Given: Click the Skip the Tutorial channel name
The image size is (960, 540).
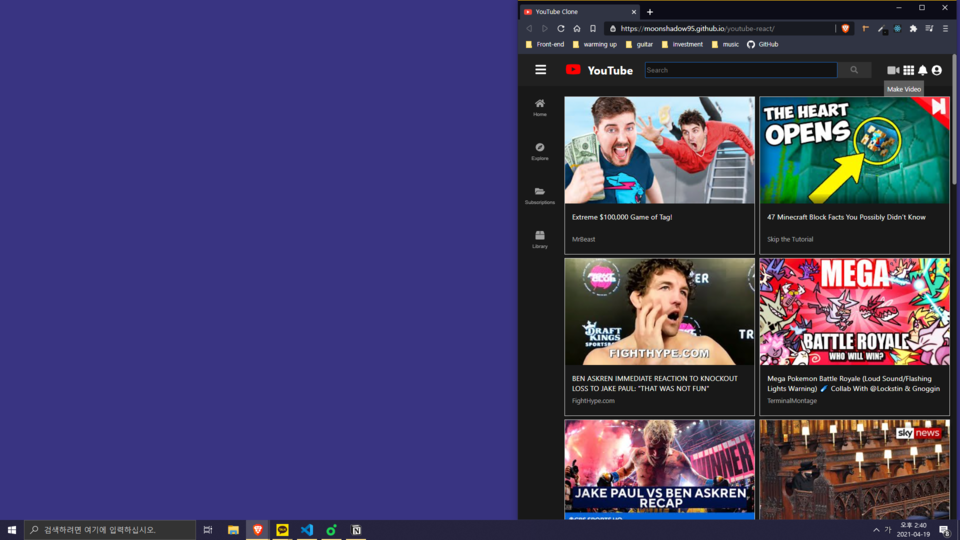Looking at the screenshot, I should point(790,239).
